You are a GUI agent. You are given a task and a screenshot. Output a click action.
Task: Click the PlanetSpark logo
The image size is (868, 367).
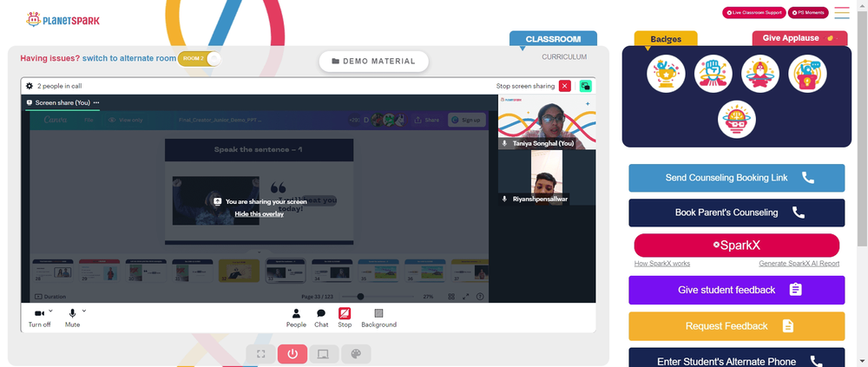[63, 20]
